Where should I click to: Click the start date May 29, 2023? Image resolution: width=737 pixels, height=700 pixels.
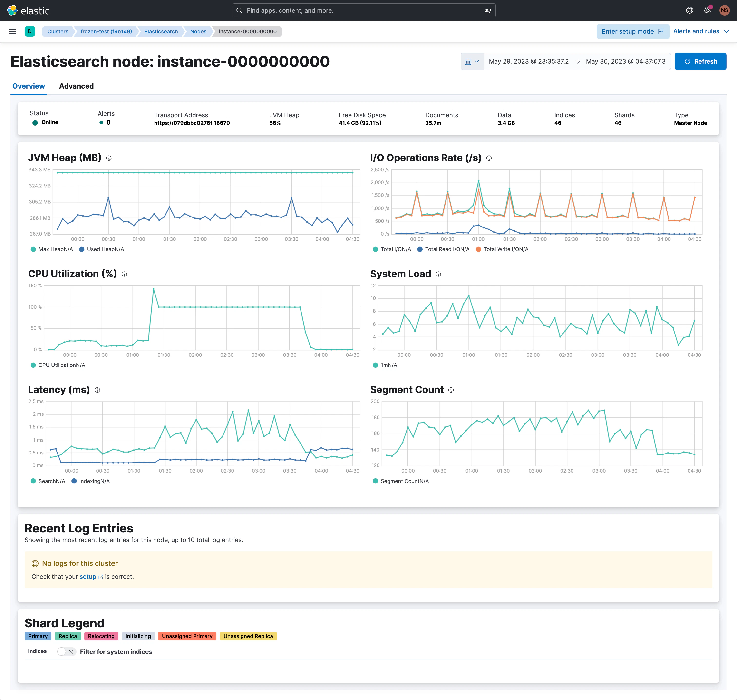pyautogui.click(x=529, y=62)
